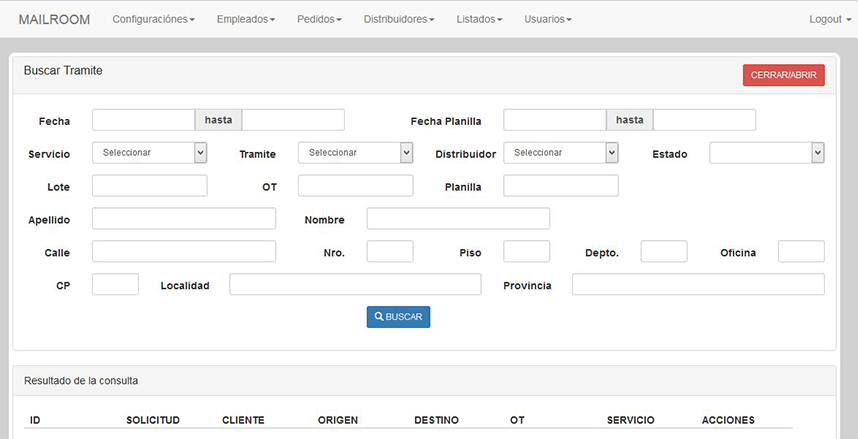This screenshot has height=439, width=858.
Task: Open the Logout dropdown
Action: pos(829,19)
